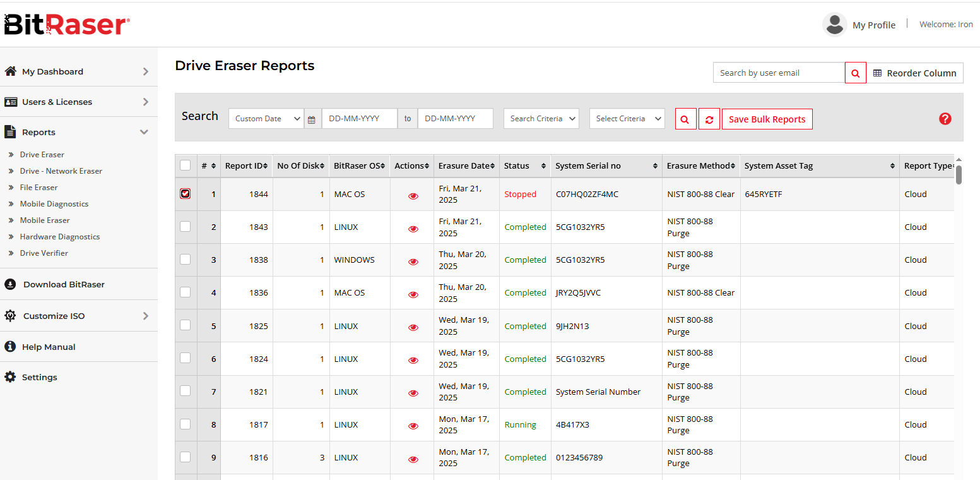The width and height of the screenshot is (980, 480).
Task: Click the My Profile link
Action: coord(874,25)
